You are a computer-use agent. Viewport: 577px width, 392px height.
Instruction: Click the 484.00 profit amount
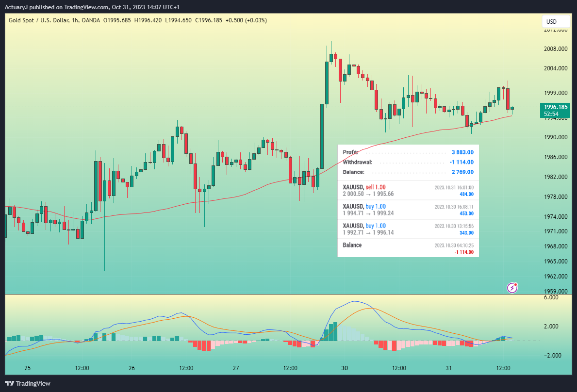pos(466,194)
